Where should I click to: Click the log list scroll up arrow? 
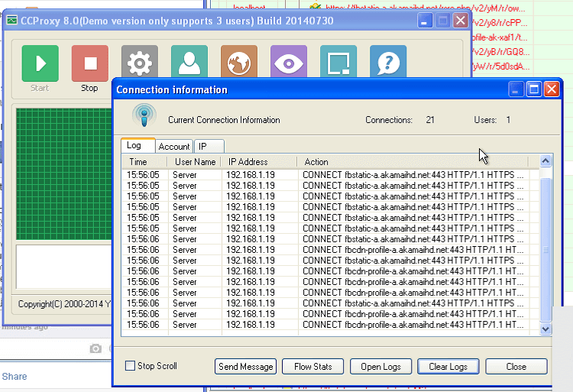coord(545,161)
